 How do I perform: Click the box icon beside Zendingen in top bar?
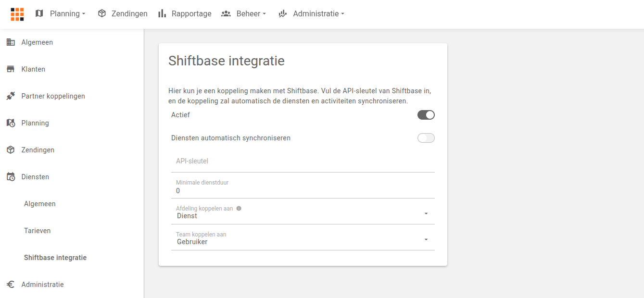(101, 13)
